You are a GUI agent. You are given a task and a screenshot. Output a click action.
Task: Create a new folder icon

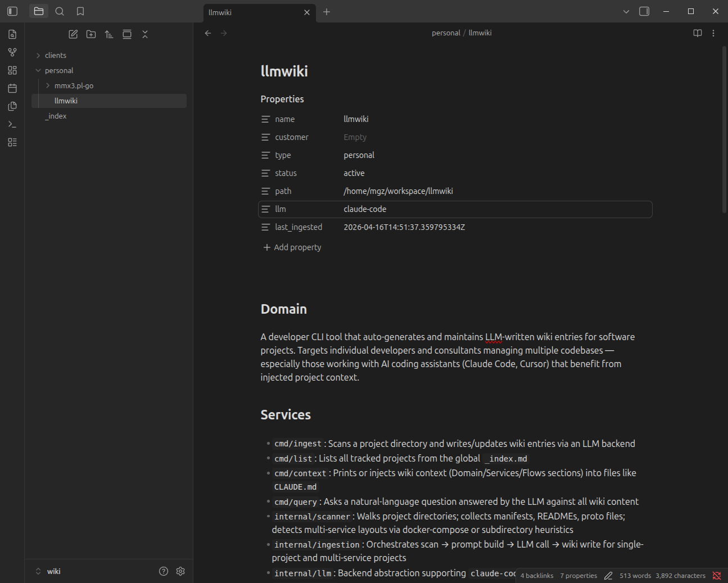pos(91,34)
